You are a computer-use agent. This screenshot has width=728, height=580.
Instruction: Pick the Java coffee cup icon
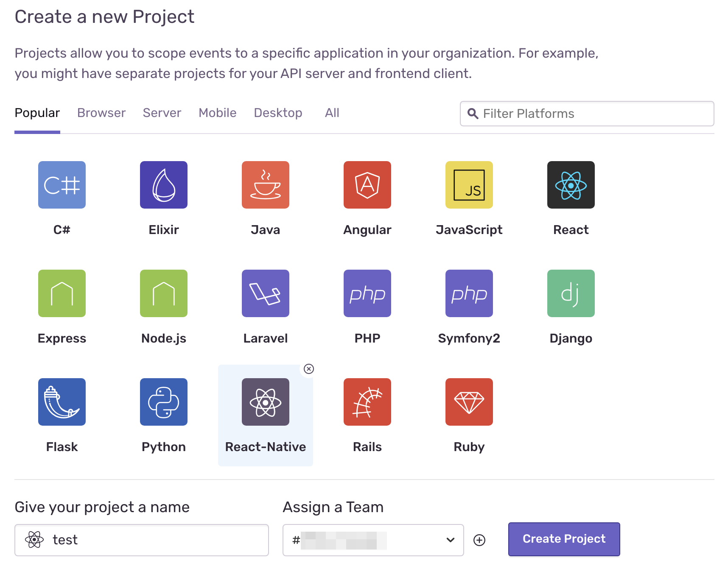pyautogui.click(x=266, y=185)
